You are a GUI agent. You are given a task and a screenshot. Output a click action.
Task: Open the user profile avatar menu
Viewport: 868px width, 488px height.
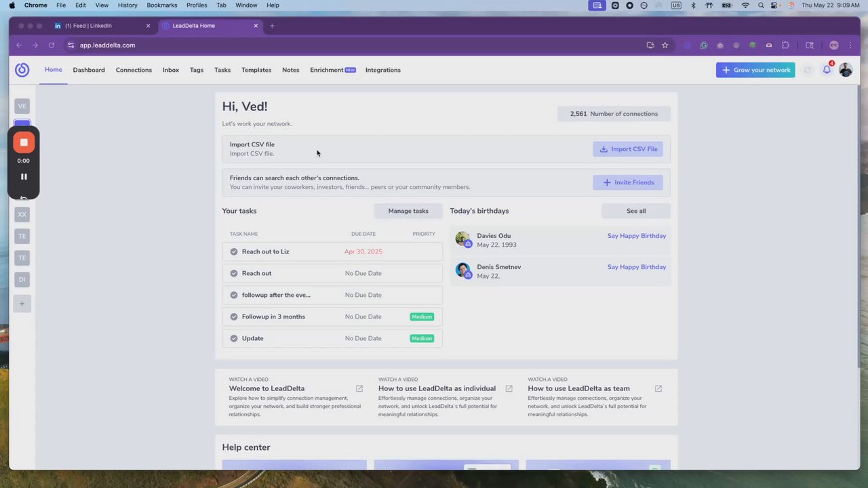click(x=846, y=70)
